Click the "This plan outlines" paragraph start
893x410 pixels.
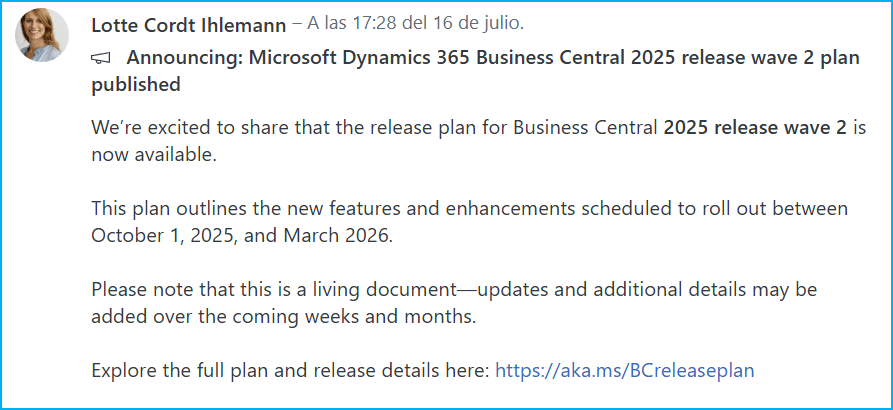tap(160, 209)
